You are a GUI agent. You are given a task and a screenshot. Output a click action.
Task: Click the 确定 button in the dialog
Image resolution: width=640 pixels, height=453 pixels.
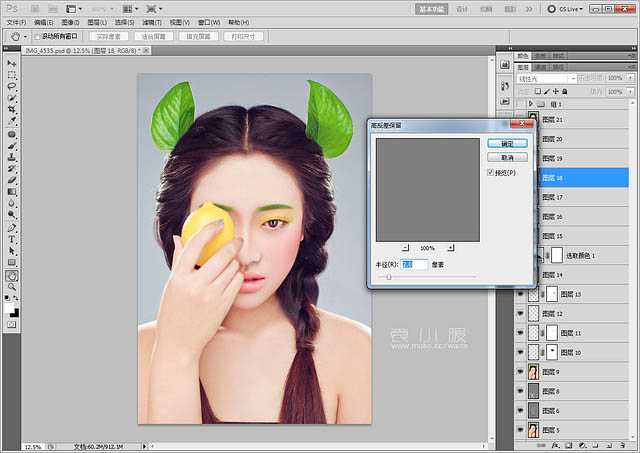507,143
